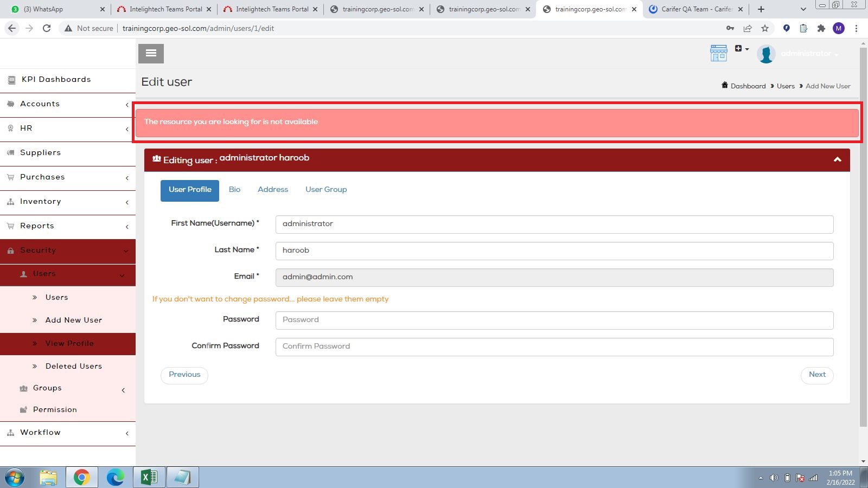Click the disabled Email field
Image resolution: width=868 pixels, height=488 pixels.
coord(554,277)
